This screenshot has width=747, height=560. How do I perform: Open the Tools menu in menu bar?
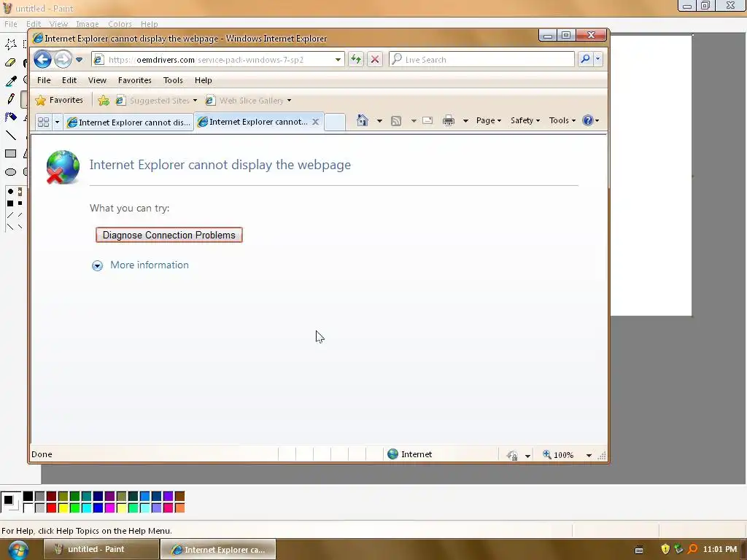pos(173,80)
